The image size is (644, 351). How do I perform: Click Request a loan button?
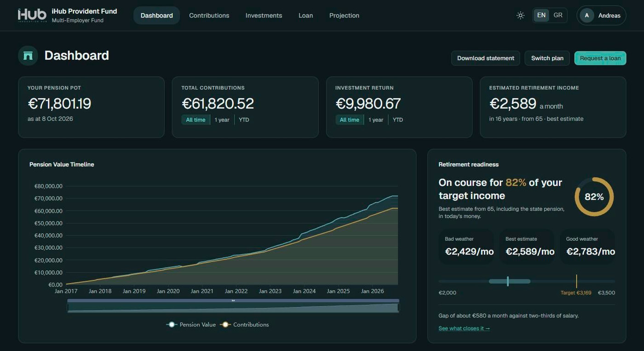(600, 58)
